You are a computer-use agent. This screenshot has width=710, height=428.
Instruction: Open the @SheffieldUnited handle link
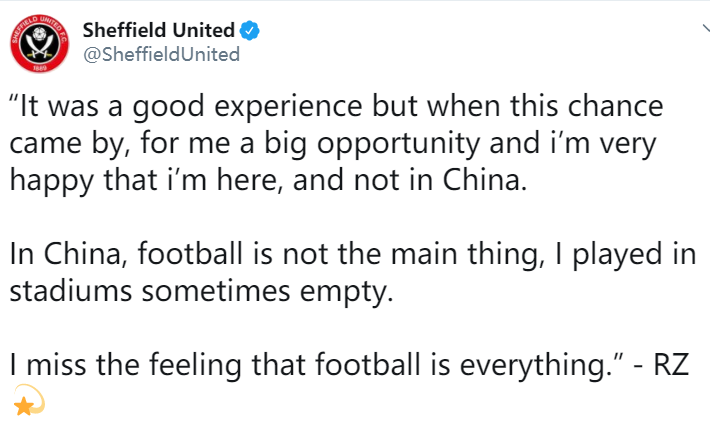(161, 54)
